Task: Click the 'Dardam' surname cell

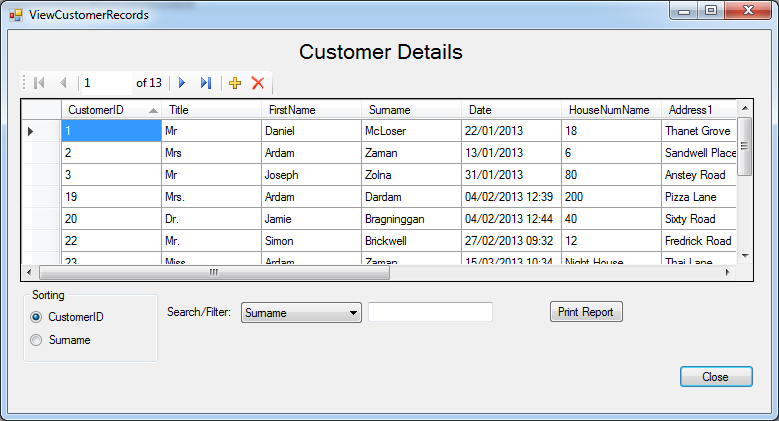Action: 411,197
